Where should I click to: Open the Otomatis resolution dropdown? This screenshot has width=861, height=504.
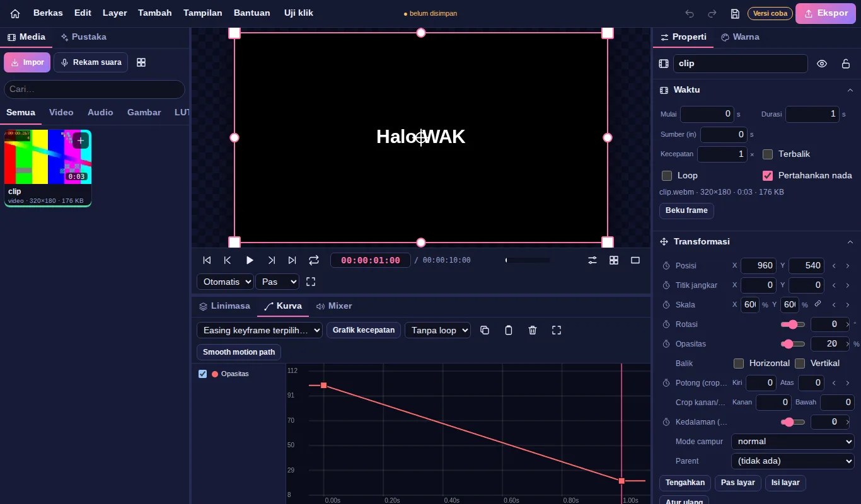[225, 282]
